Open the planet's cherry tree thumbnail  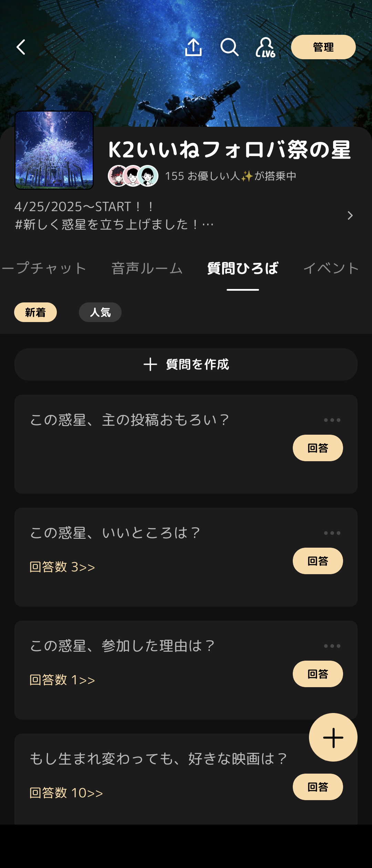(x=54, y=150)
